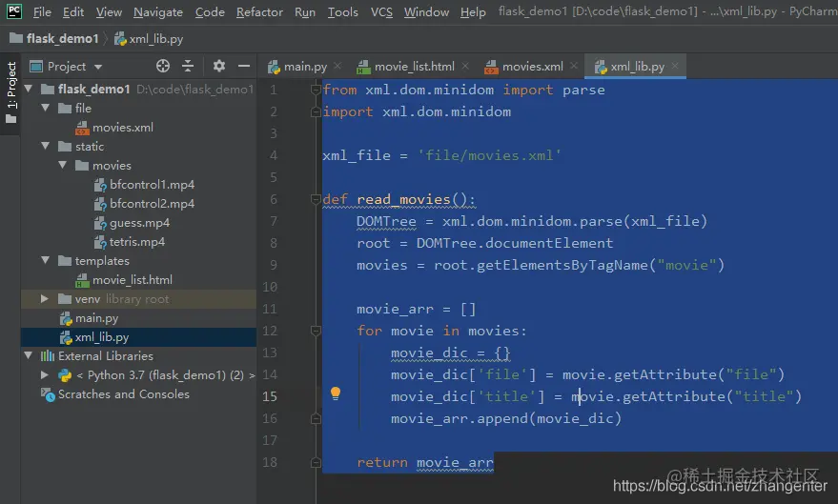Image resolution: width=838 pixels, height=504 pixels.
Task: Collapse the External Libraries node
Action: coord(29,355)
